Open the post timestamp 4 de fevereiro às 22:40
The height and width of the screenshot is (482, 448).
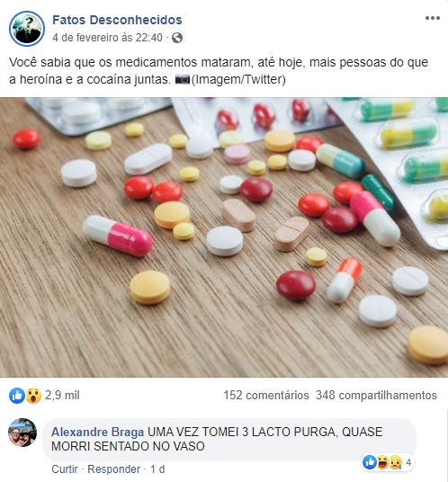(x=107, y=38)
